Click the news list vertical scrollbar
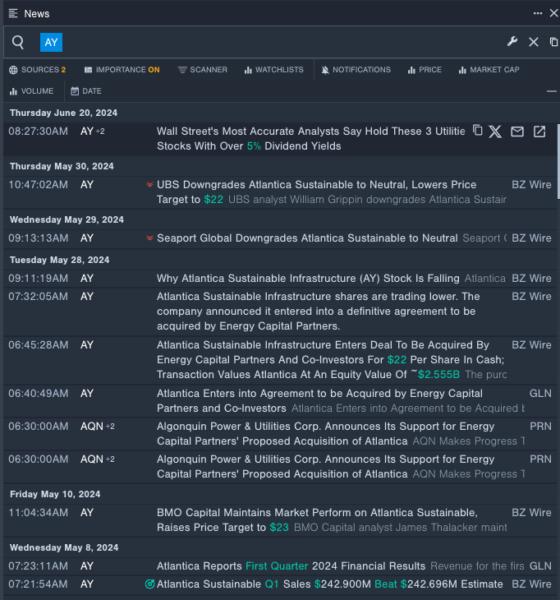The image size is (560, 600). (x=558, y=161)
